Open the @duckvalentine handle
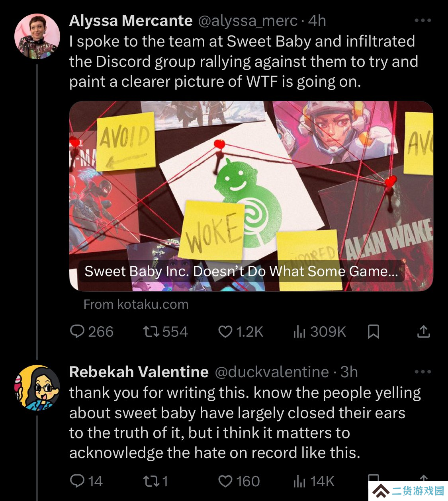448x501 pixels. click(x=272, y=372)
